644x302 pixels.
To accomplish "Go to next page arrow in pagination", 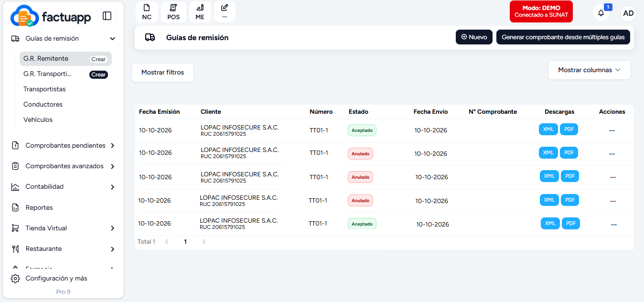I will [x=204, y=242].
